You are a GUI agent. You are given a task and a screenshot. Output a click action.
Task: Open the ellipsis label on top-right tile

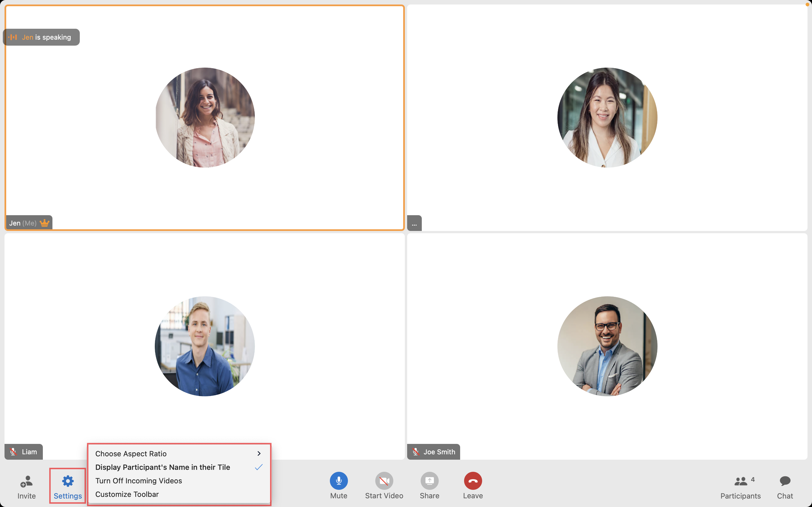click(414, 224)
